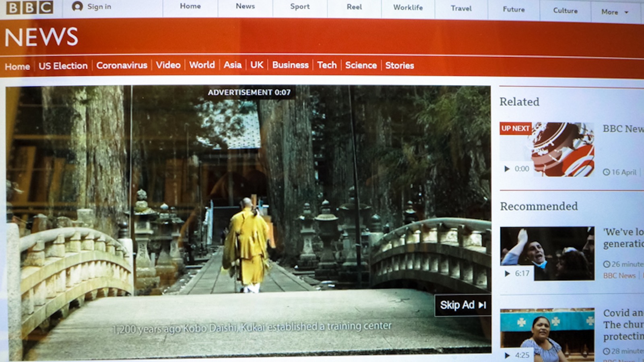Select the Coronavirus section
Viewport: 644px width, 362px height.
pos(122,65)
